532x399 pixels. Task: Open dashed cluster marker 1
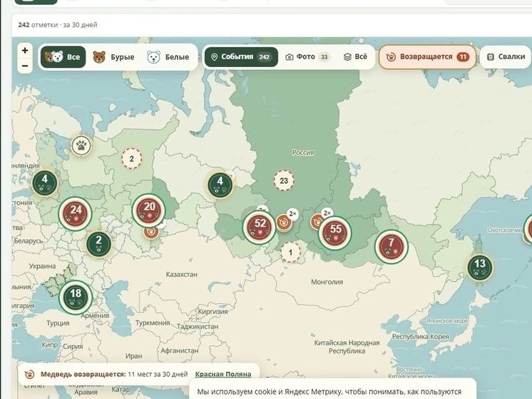[x=290, y=252]
